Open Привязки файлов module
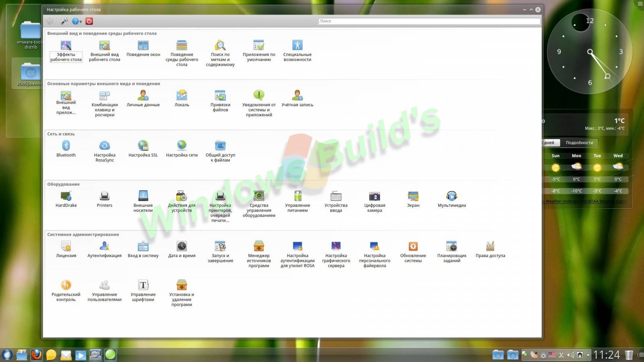 [220, 101]
